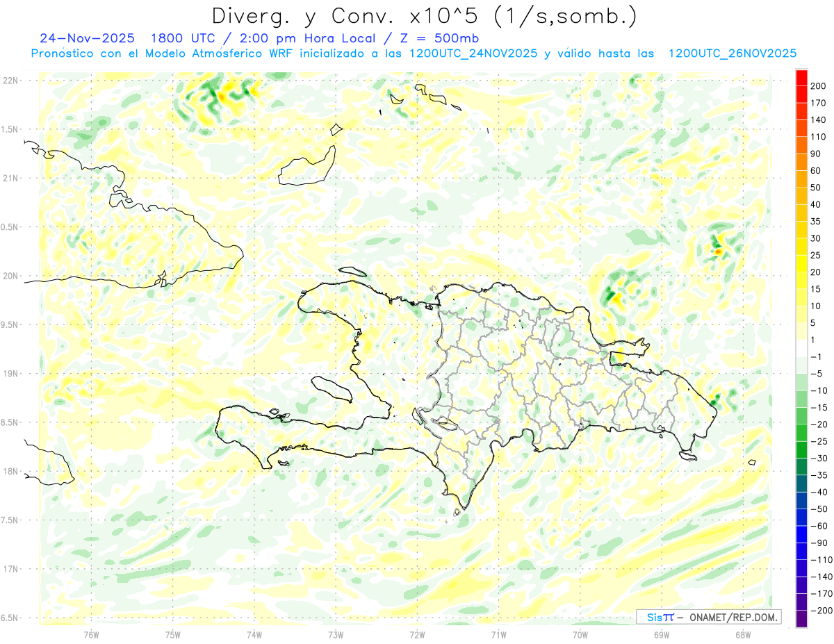Click the '25' color scale label
The height and width of the screenshot is (644, 834).
[x=817, y=255]
